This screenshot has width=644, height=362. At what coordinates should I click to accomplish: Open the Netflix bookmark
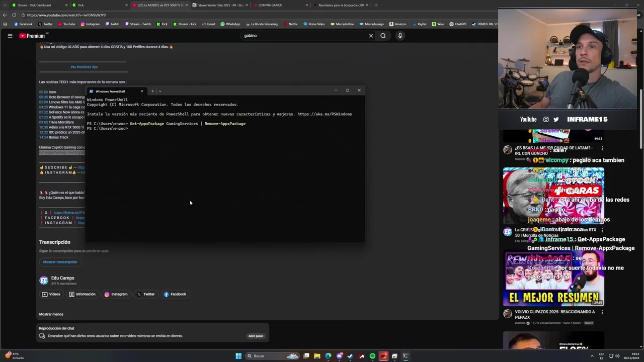click(290, 24)
